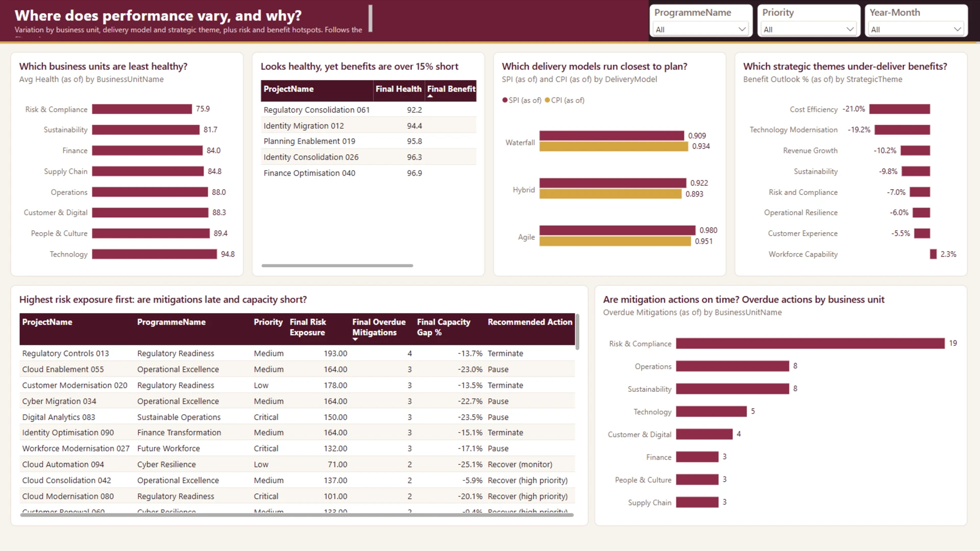Select Regulatory Consolidation 061 row
The height and width of the screenshot is (551, 980).
369,110
